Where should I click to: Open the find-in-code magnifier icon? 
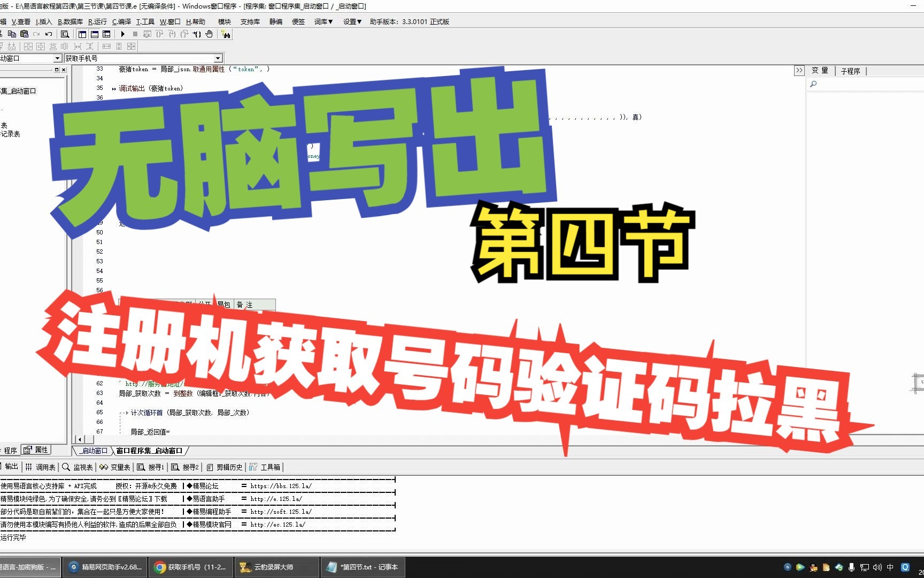coord(65,34)
